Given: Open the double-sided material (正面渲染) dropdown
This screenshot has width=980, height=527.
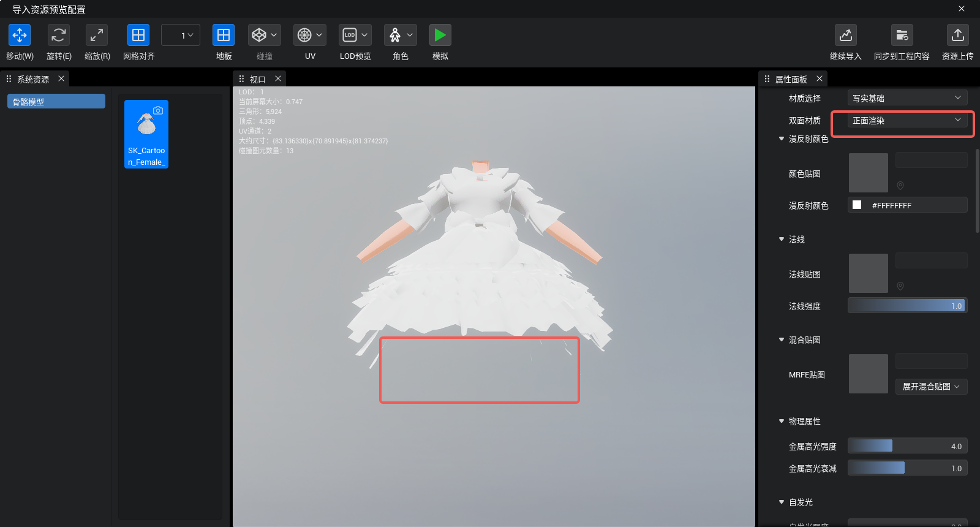Looking at the screenshot, I should point(907,121).
